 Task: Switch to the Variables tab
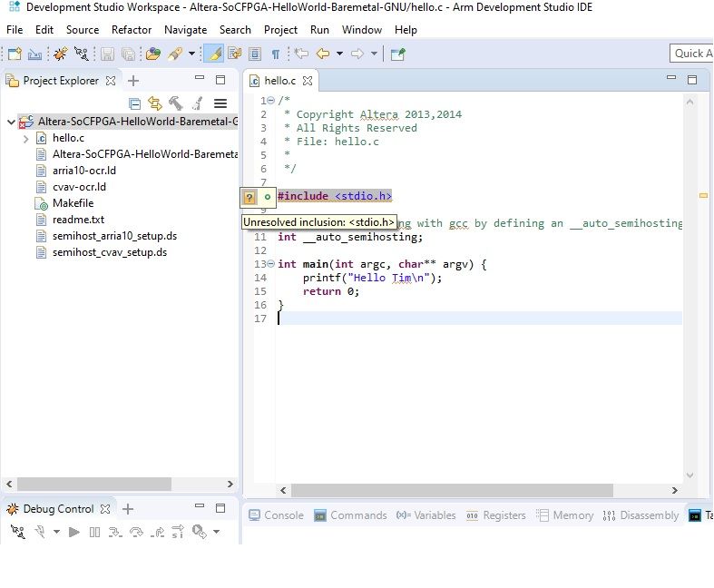click(x=426, y=515)
